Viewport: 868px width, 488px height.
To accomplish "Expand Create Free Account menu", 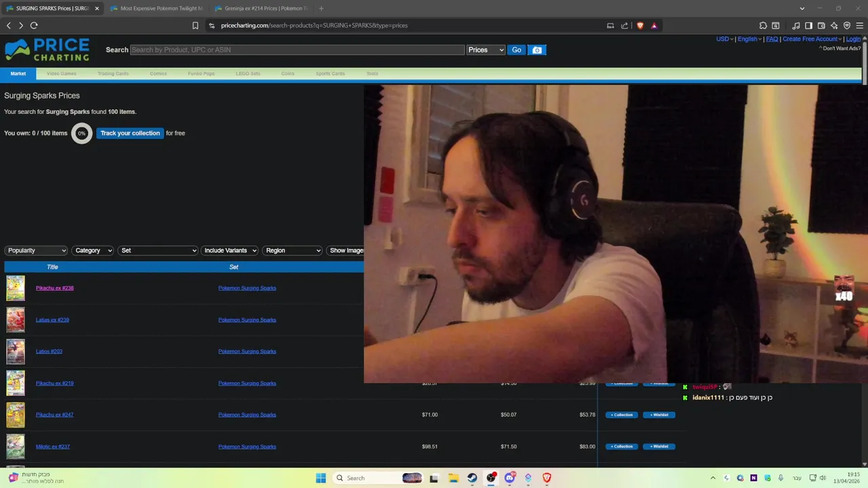I will (x=812, y=39).
